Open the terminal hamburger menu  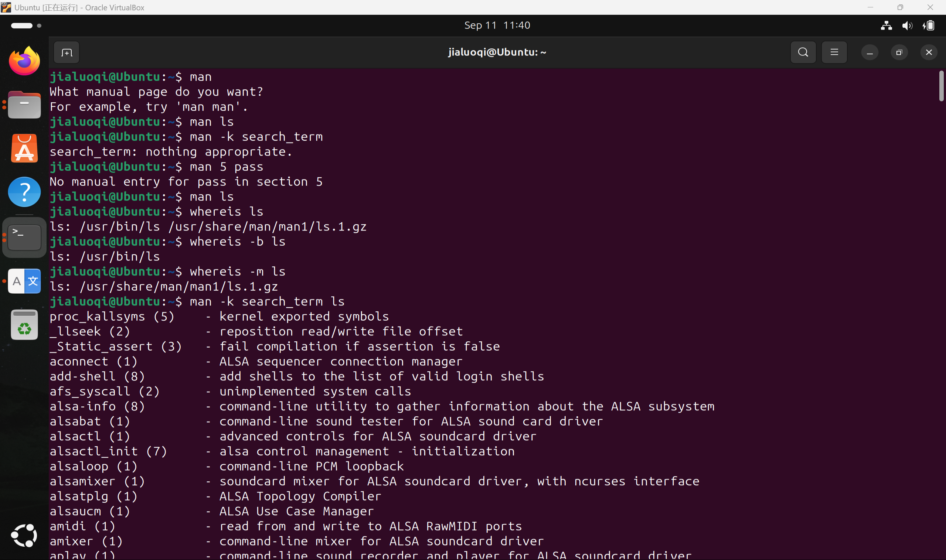point(834,52)
